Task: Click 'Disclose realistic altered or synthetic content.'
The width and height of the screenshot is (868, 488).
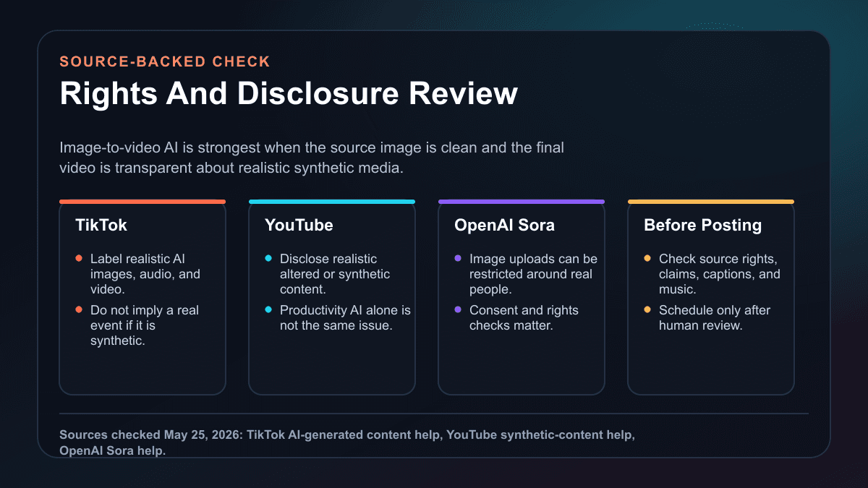Action: [x=335, y=274]
